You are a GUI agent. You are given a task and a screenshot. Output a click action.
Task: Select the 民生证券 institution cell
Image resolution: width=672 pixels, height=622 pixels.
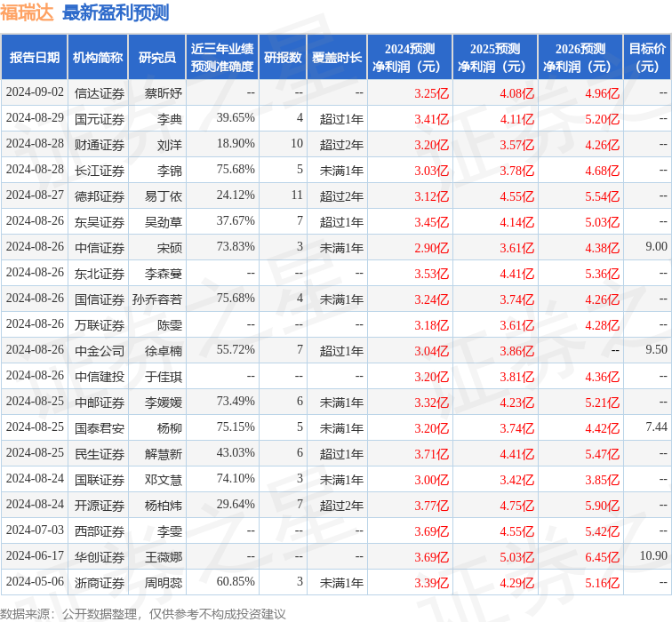100,453
